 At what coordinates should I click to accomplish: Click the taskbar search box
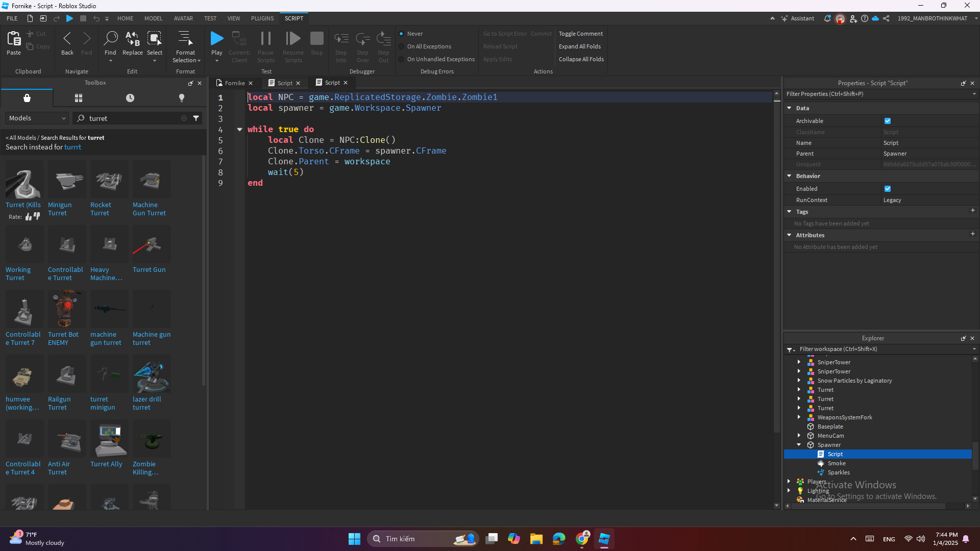pyautogui.click(x=423, y=539)
